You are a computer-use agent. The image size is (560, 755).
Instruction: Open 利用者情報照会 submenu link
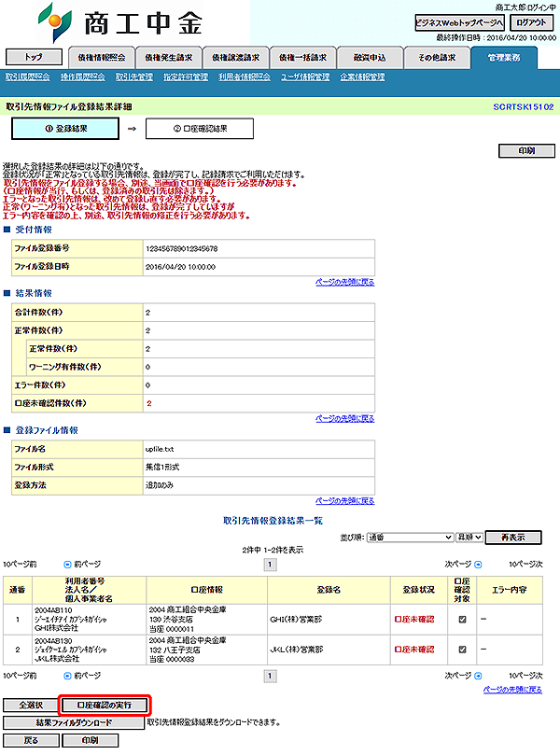(245, 77)
